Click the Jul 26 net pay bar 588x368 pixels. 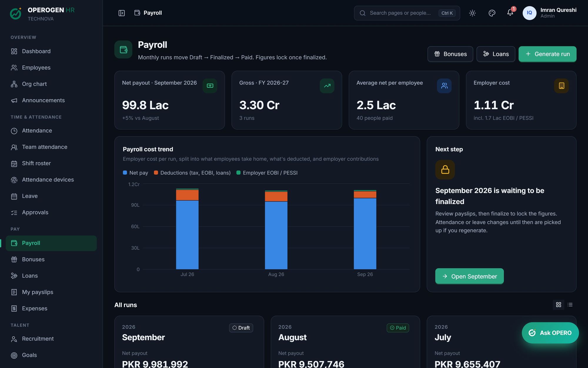187,235
